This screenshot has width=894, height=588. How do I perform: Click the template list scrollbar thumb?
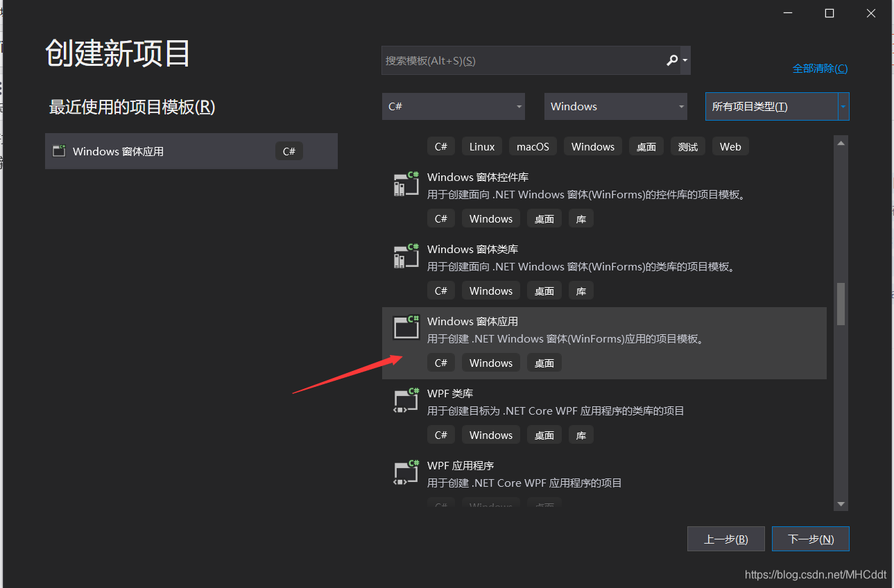(841, 304)
